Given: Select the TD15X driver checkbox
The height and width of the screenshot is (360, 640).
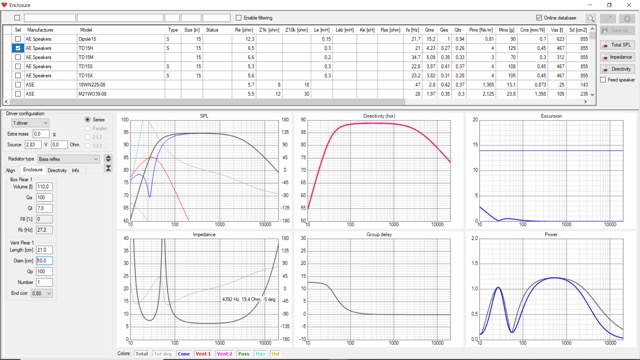Looking at the screenshot, I should coord(18,76).
